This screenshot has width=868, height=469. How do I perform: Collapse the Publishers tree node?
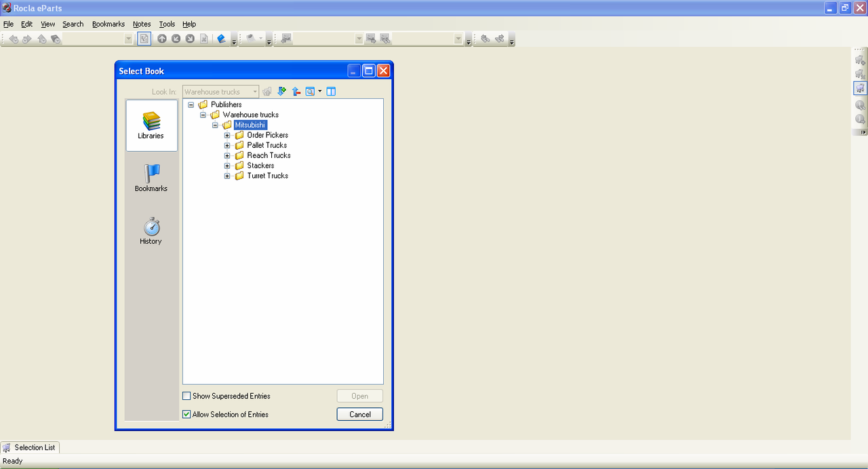[x=191, y=104]
